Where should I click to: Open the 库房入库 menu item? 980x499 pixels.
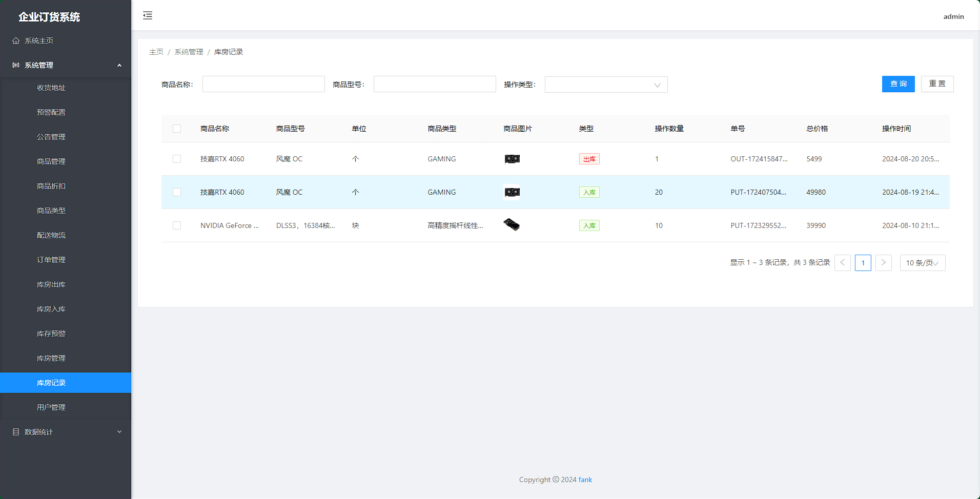point(66,309)
